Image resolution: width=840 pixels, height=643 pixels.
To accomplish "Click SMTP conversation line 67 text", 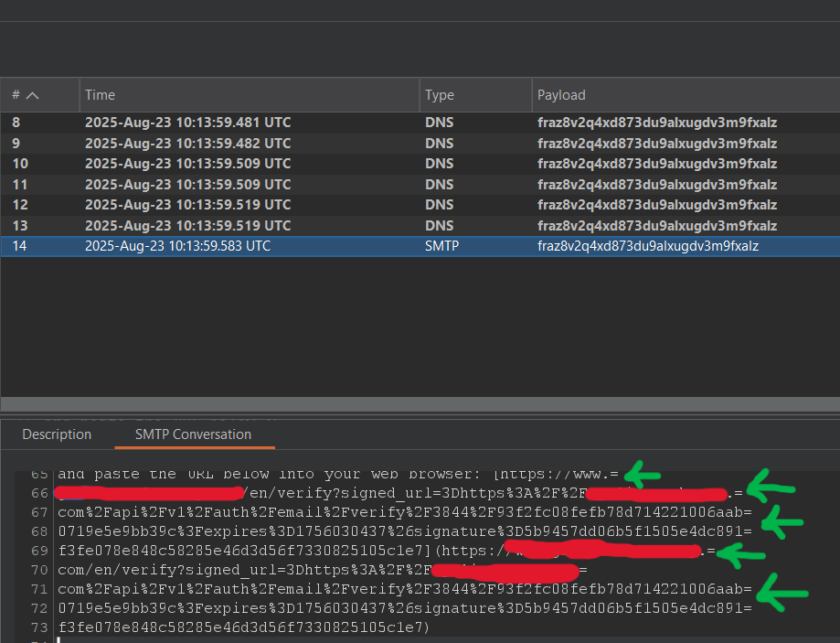I will (x=405, y=512).
